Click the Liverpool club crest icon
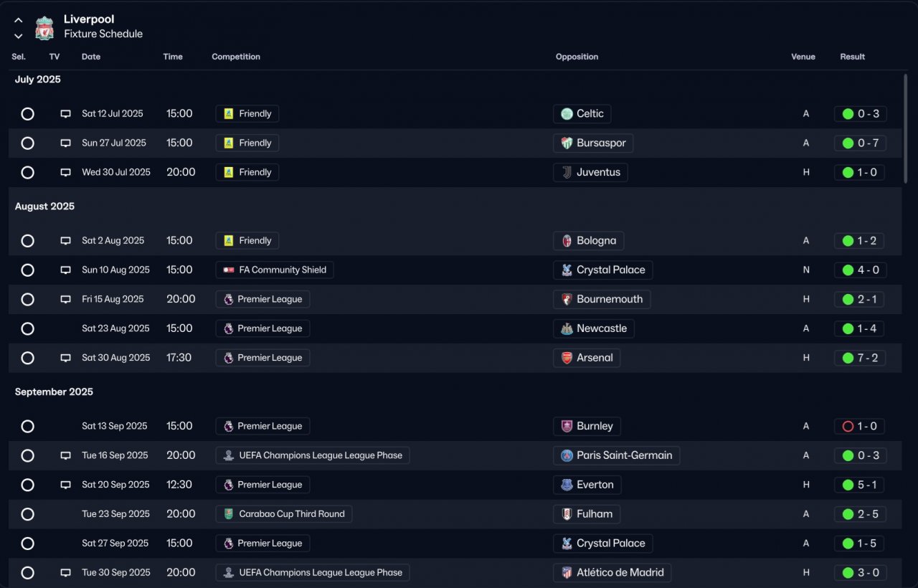The image size is (918, 588). click(44, 28)
